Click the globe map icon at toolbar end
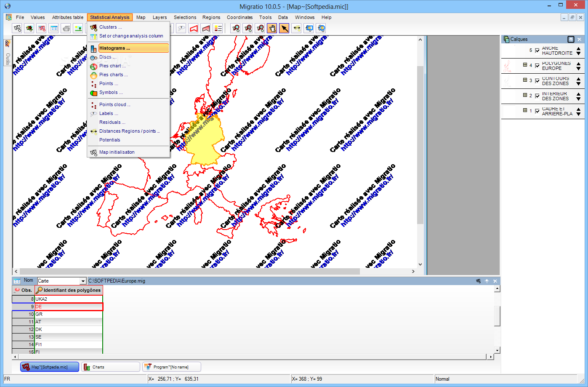The height and width of the screenshot is (387, 588). coord(321,28)
